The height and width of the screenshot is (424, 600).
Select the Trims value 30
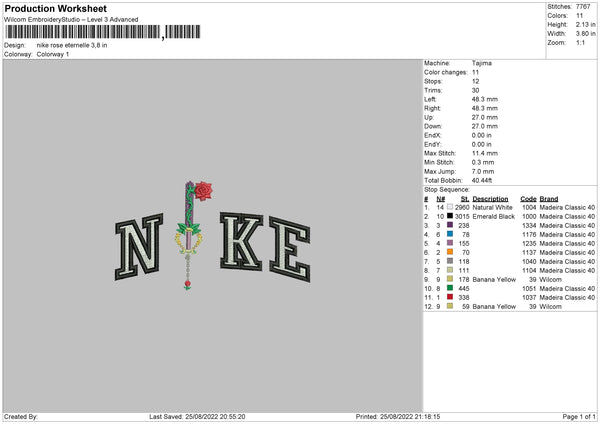pos(475,90)
